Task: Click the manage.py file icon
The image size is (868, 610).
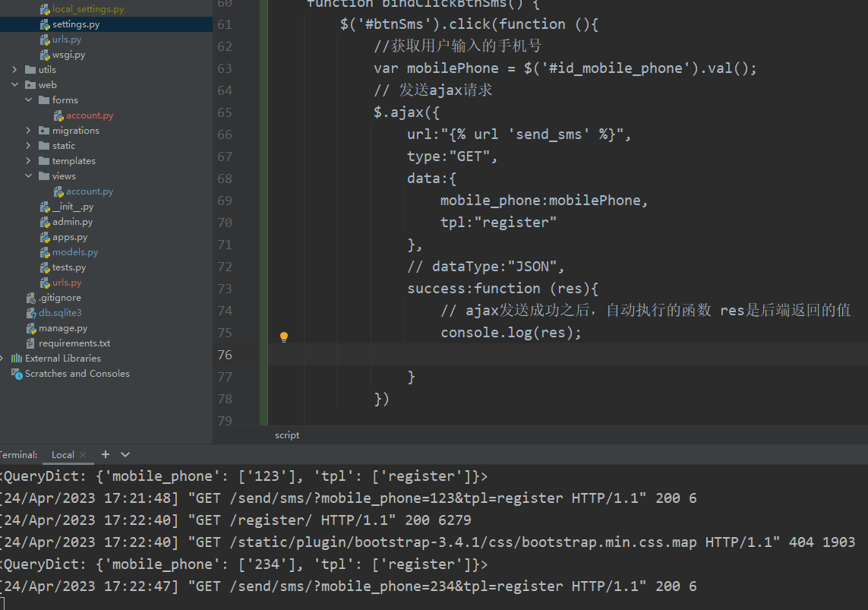Action: [31, 328]
